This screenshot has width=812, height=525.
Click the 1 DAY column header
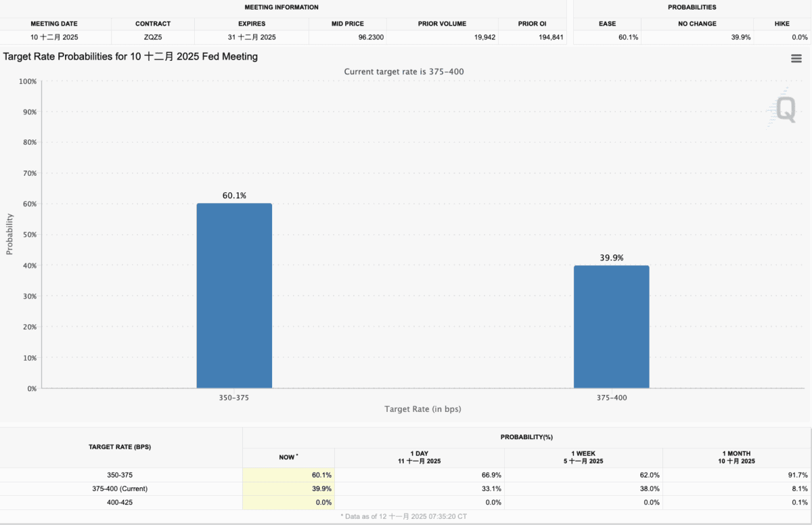(x=419, y=457)
